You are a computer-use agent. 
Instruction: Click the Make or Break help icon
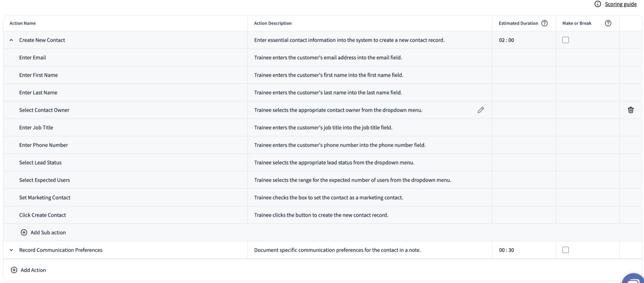[608, 23]
